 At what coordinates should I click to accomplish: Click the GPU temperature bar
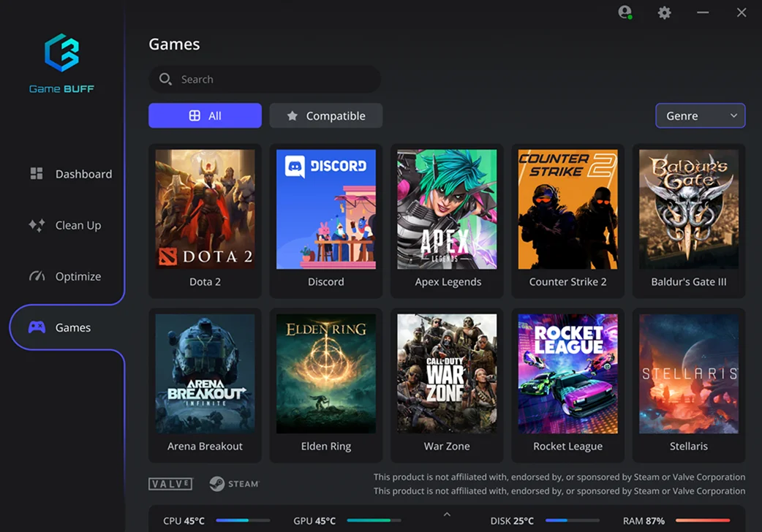[x=374, y=520]
